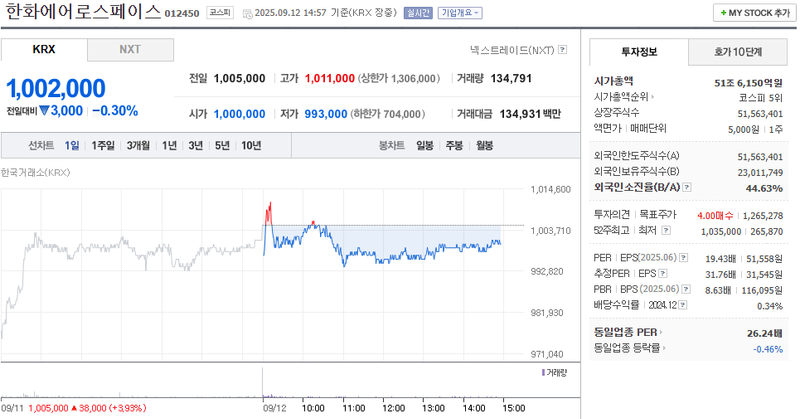Switch to the KRX tab
The width and height of the screenshot is (800, 419).
click(x=44, y=50)
